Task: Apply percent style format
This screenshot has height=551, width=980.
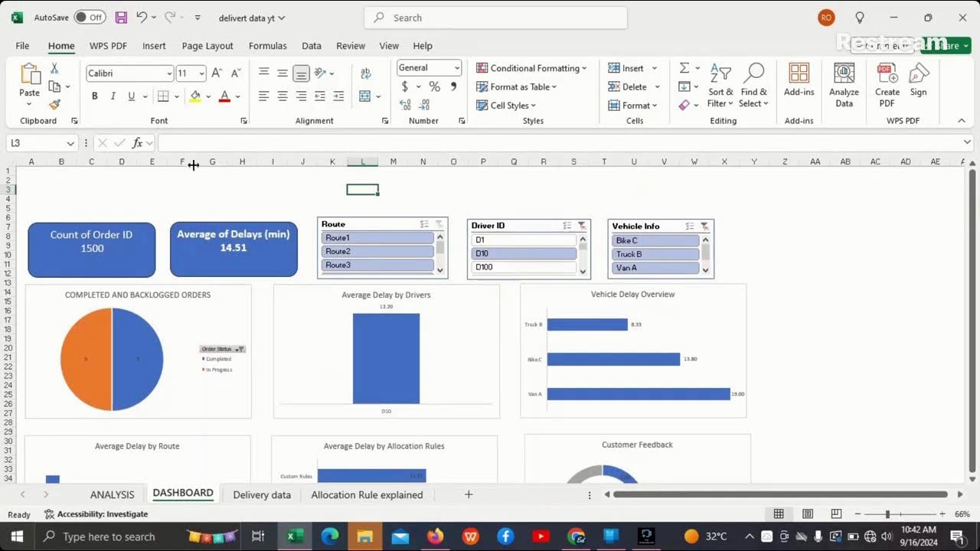Action: (434, 86)
